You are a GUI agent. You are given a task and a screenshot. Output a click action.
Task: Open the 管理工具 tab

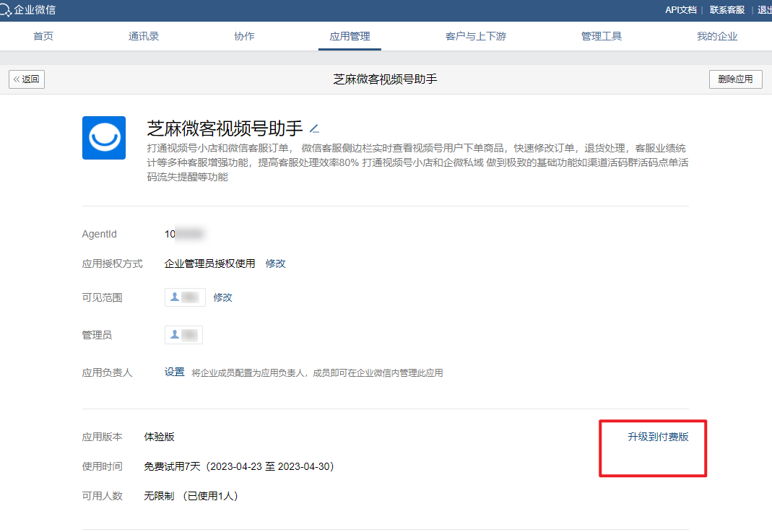click(x=601, y=36)
